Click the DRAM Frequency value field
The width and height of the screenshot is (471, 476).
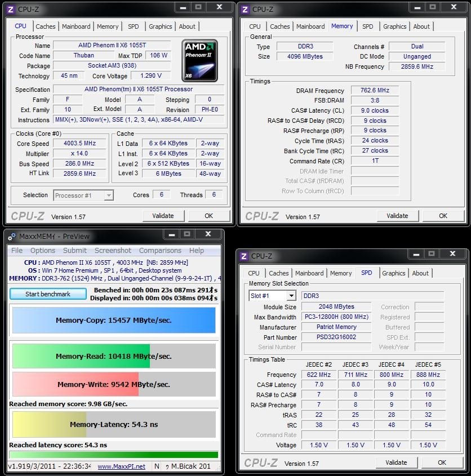click(374, 90)
